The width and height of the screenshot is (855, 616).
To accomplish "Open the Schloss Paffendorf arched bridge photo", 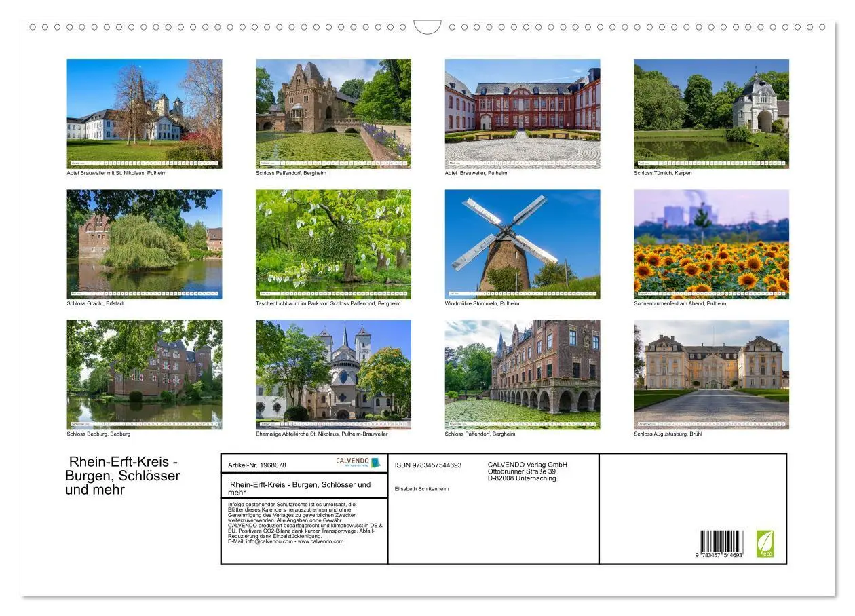I will tap(522, 374).
